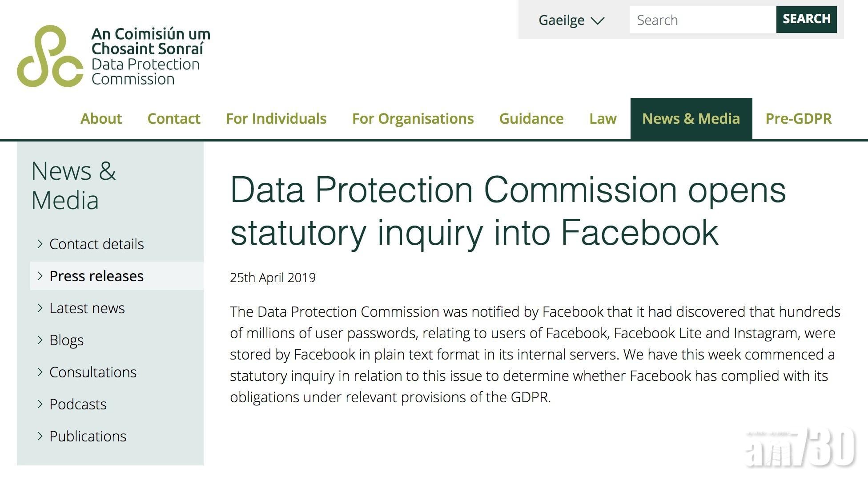Click the Contact details sidebar link
This screenshot has height=477, width=868.
[96, 244]
